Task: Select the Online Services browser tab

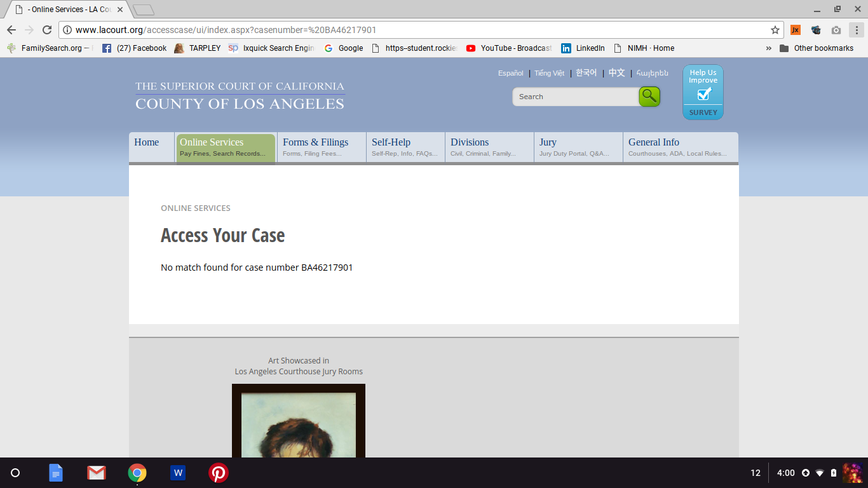Action: (x=67, y=10)
